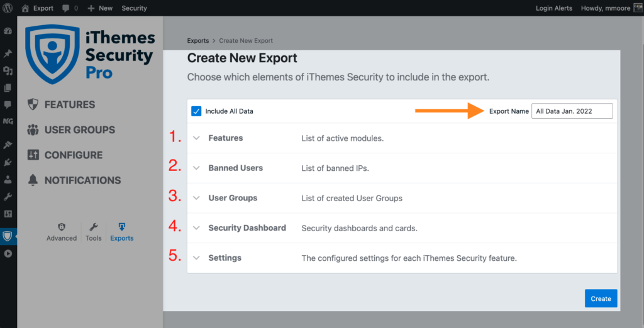Expand the Features row chevron
This screenshot has width=644, height=328.
point(196,138)
